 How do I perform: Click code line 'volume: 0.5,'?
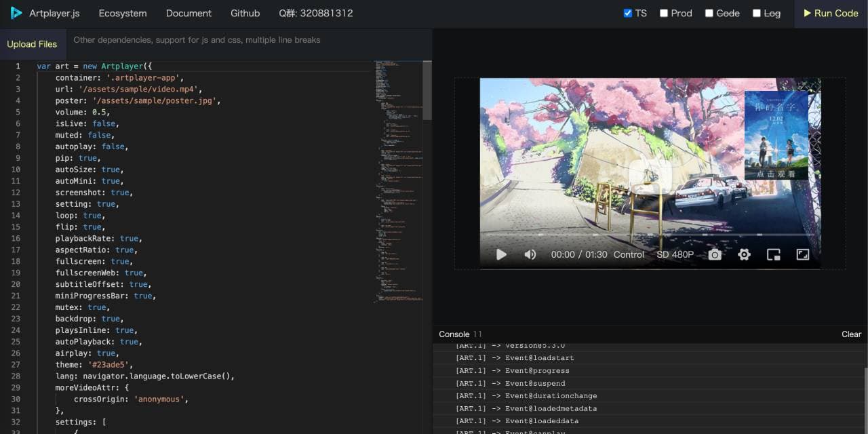coord(83,112)
